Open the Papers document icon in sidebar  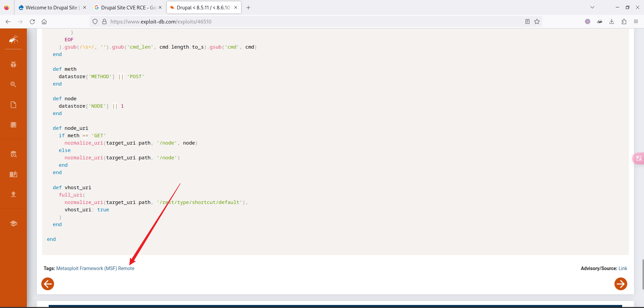(x=13, y=105)
